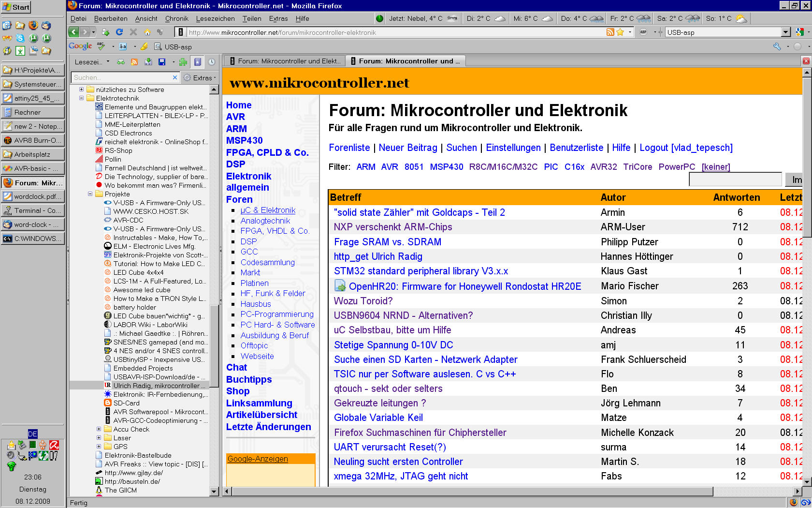Click the Avira antivirus red tray icon
Screen dimensions: 812x508
click(54, 445)
